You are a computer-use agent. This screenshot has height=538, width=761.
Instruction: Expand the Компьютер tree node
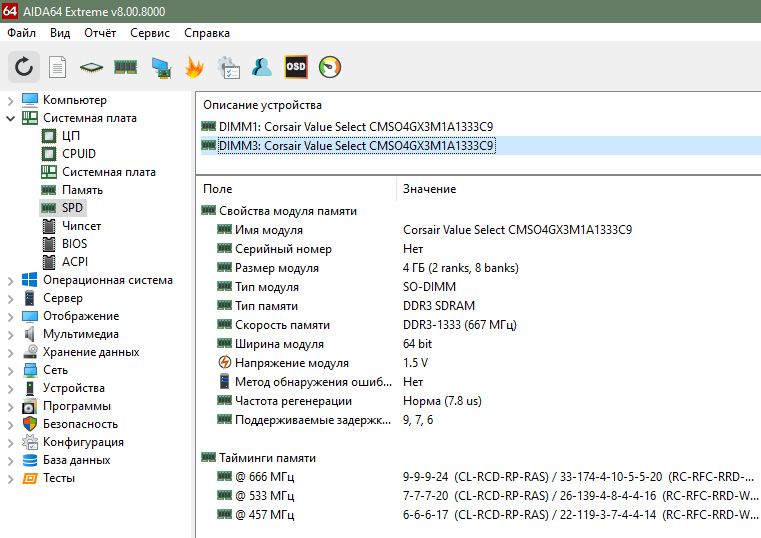tap(10, 100)
